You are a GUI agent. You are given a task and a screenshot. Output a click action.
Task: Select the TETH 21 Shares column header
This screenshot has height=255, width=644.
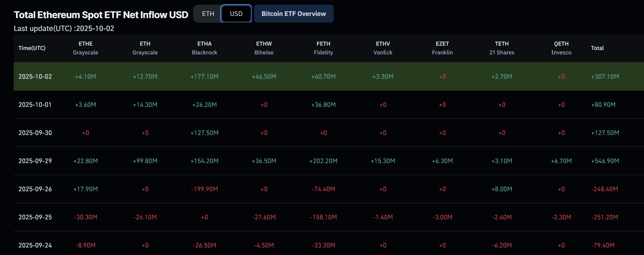[502, 48]
